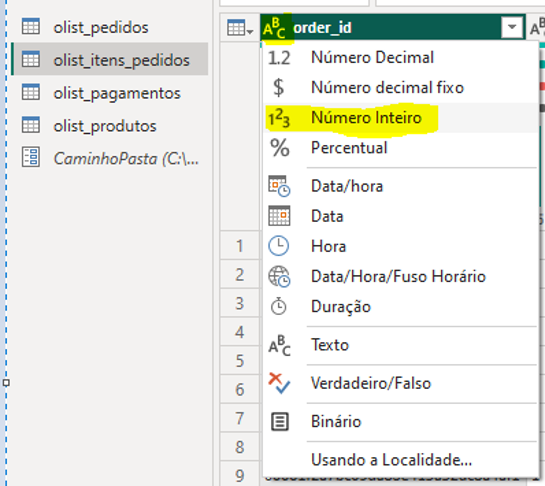Select row number 5
Image resolution: width=545 pixels, height=486 pixels.
click(x=240, y=361)
